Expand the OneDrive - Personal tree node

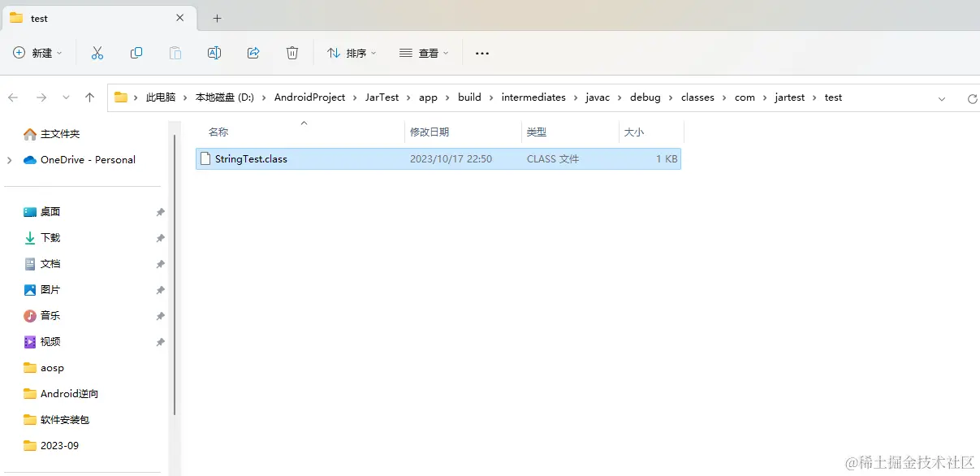point(10,160)
